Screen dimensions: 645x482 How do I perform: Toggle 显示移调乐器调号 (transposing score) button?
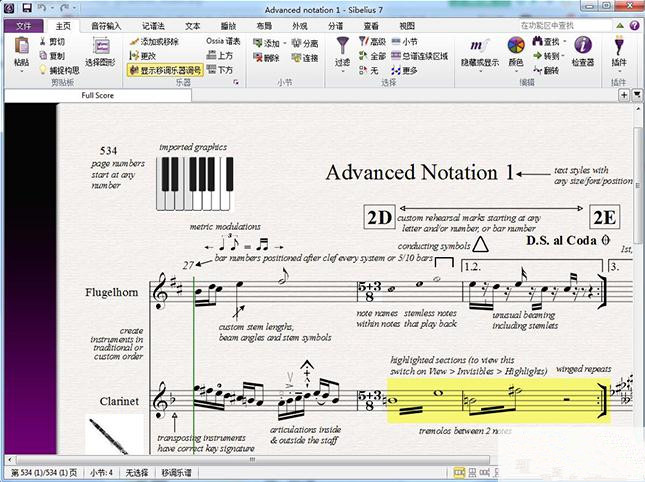pyautogui.click(x=165, y=70)
